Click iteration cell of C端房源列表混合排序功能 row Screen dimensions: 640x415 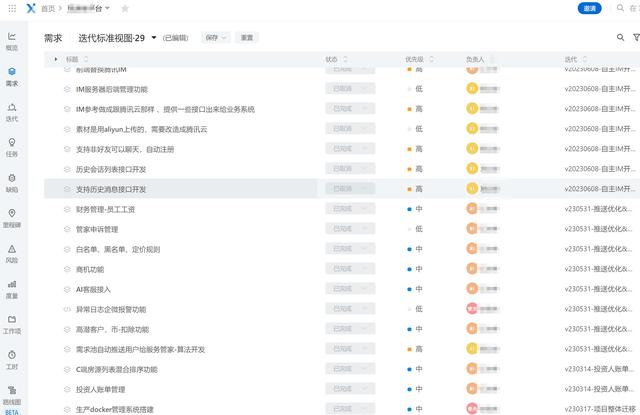point(600,369)
